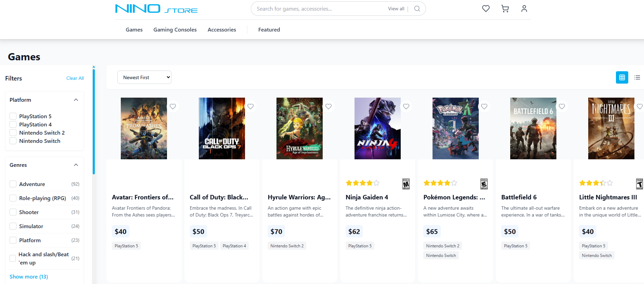Viewport: 644px width, 284px height.
Task: Open the user account icon
Action: coord(524,9)
